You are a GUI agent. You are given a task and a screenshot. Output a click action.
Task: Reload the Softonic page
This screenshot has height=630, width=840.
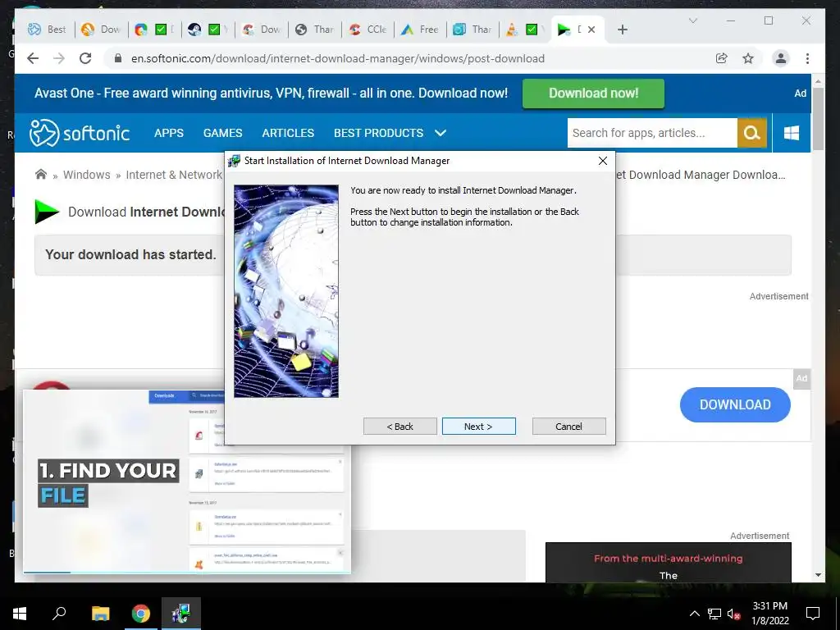[85, 58]
